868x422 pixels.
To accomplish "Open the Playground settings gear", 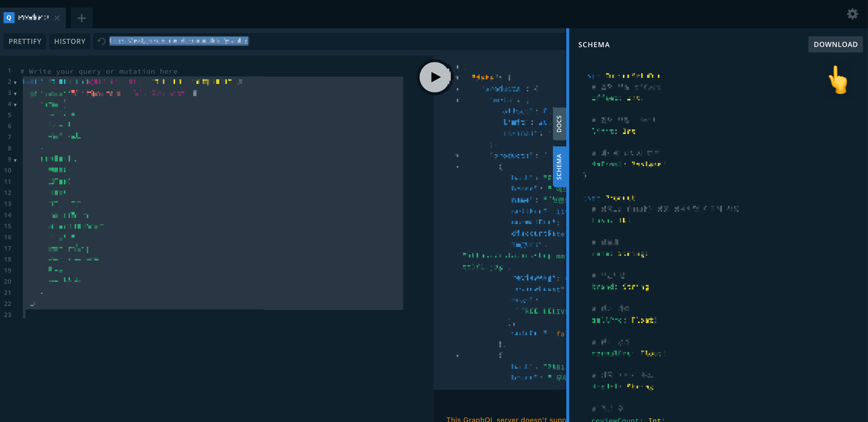I will point(852,14).
